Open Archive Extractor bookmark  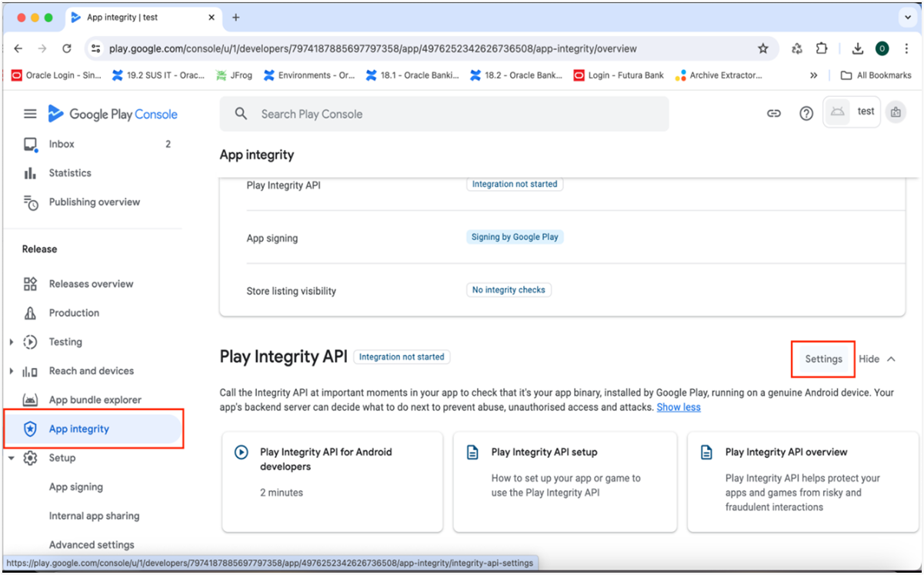click(719, 75)
